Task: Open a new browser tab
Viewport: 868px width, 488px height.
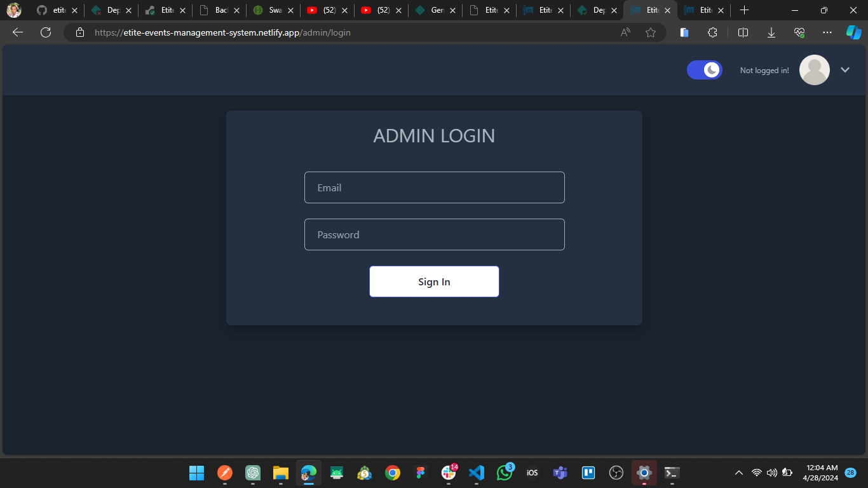Action: coord(745,10)
